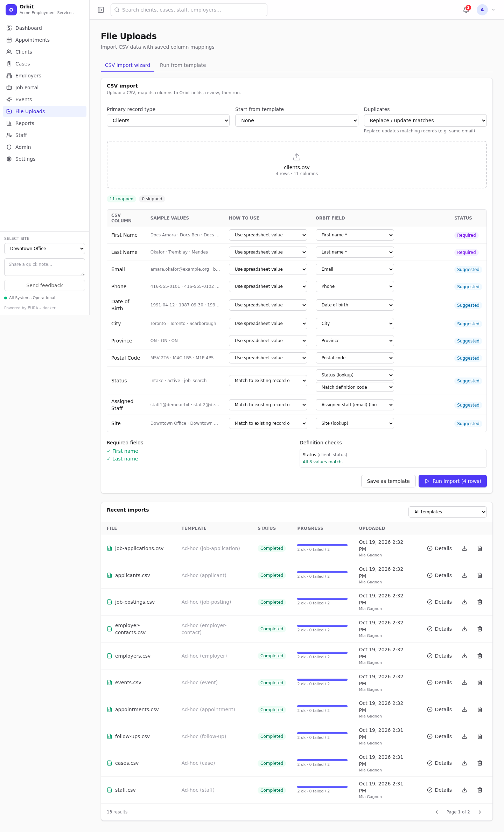
Task: Open the Start from template dropdown
Action: pos(297,120)
